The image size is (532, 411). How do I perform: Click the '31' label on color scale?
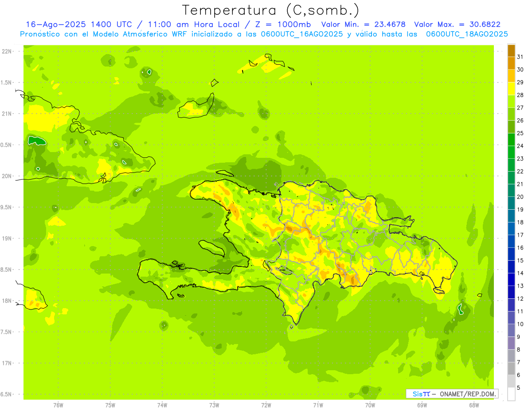tap(520, 57)
